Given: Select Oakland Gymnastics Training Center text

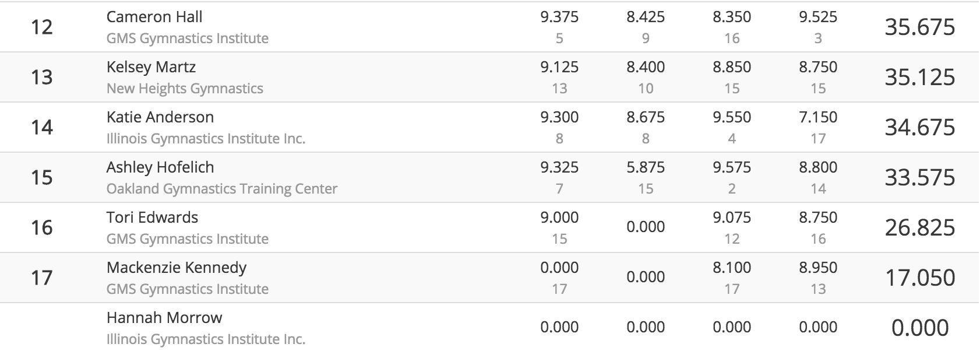Looking at the screenshot, I should 222,189.
